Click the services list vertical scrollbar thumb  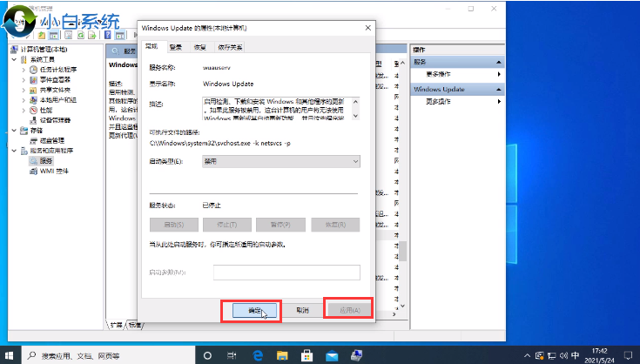(x=403, y=251)
